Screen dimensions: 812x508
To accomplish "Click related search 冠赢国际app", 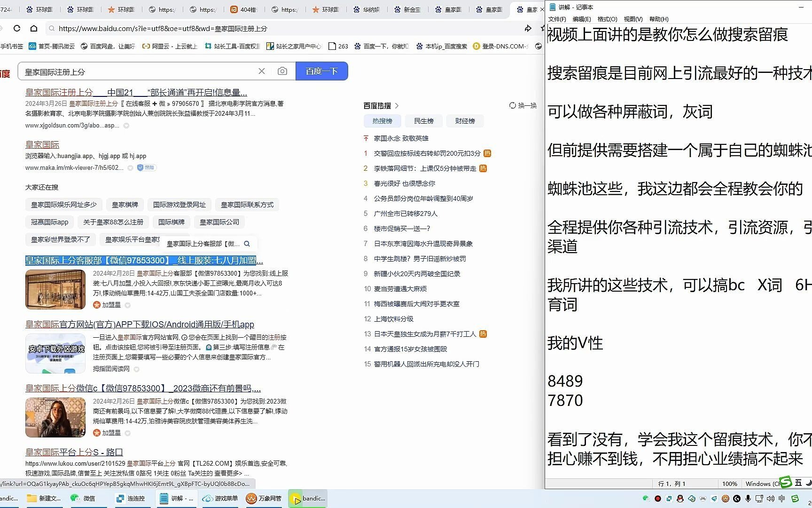I will (50, 222).
